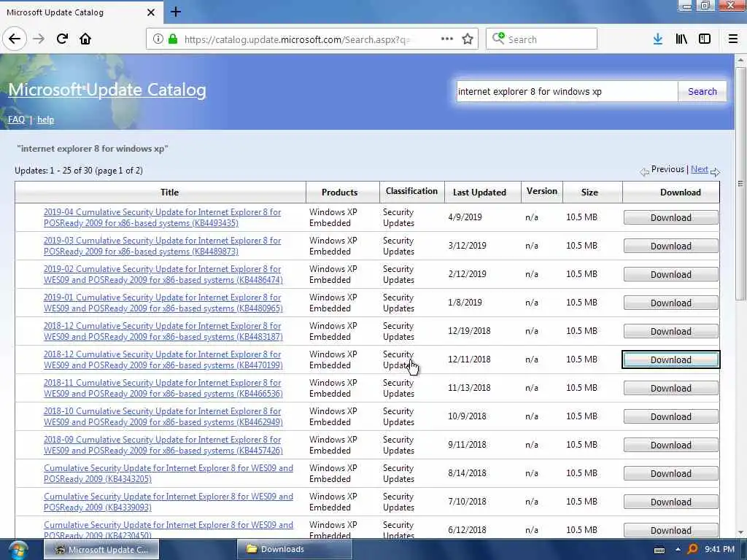Open the Firefox library icon
The height and width of the screenshot is (560, 747).
click(681, 39)
